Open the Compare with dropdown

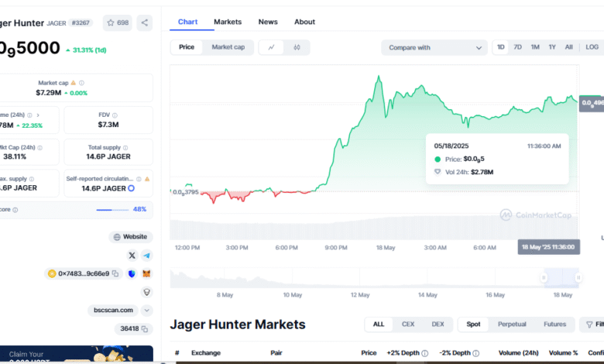[x=434, y=48]
